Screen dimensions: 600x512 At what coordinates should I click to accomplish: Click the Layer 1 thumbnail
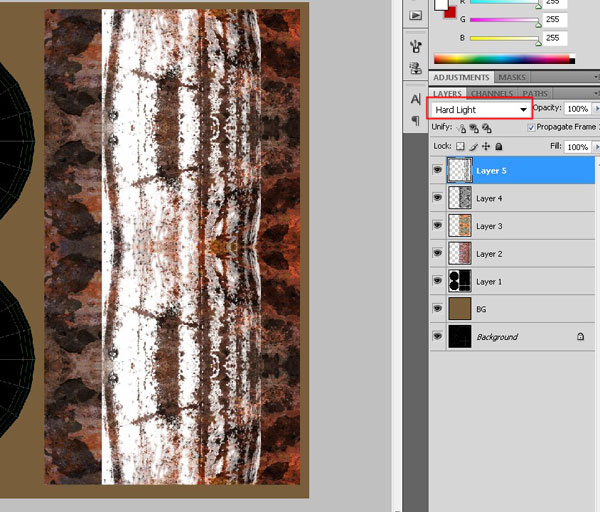tap(460, 281)
